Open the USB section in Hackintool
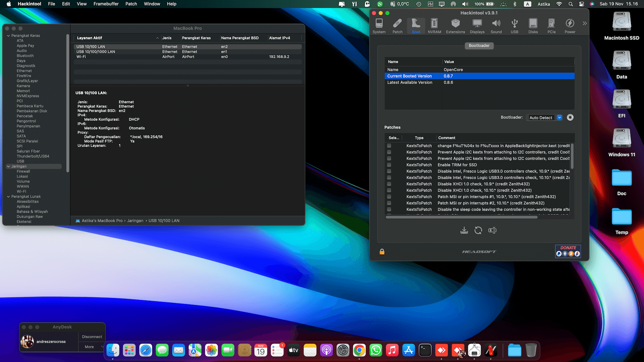This screenshot has width=644, height=362. (515, 26)
